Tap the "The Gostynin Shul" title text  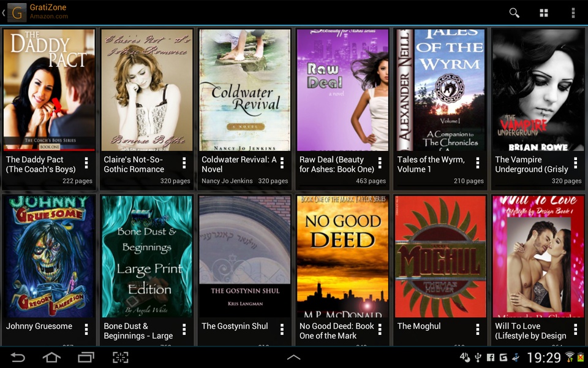(235, 326)
